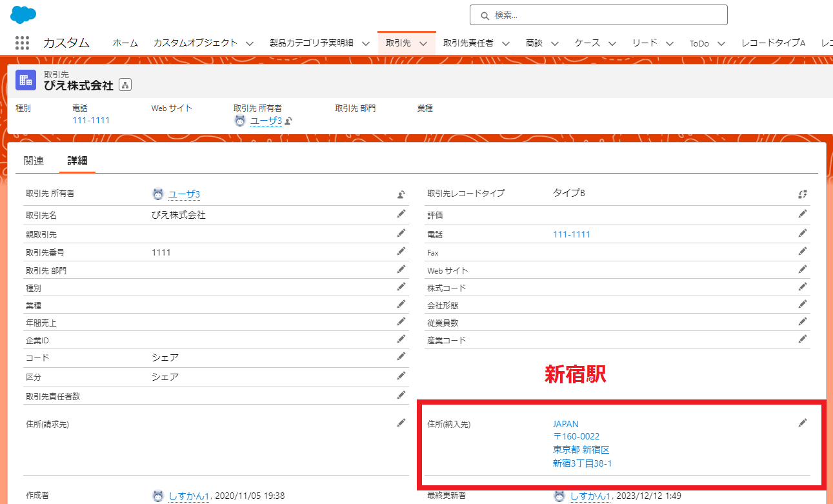Edit Web サイト pencil icon in details
Image resolution: width=833 pixels, height=504 pixels.
[803, 269]
